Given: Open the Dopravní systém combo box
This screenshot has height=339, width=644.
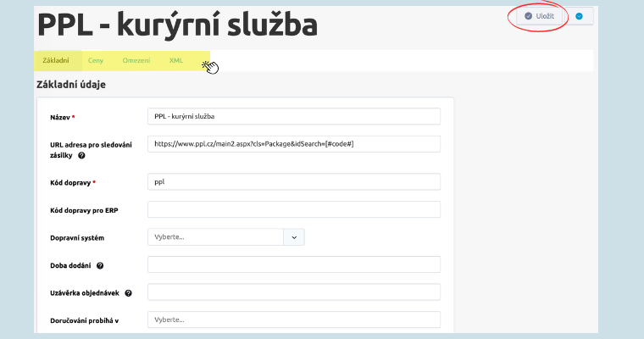Looking at the screenshot, I should click(x=226, y=237).
